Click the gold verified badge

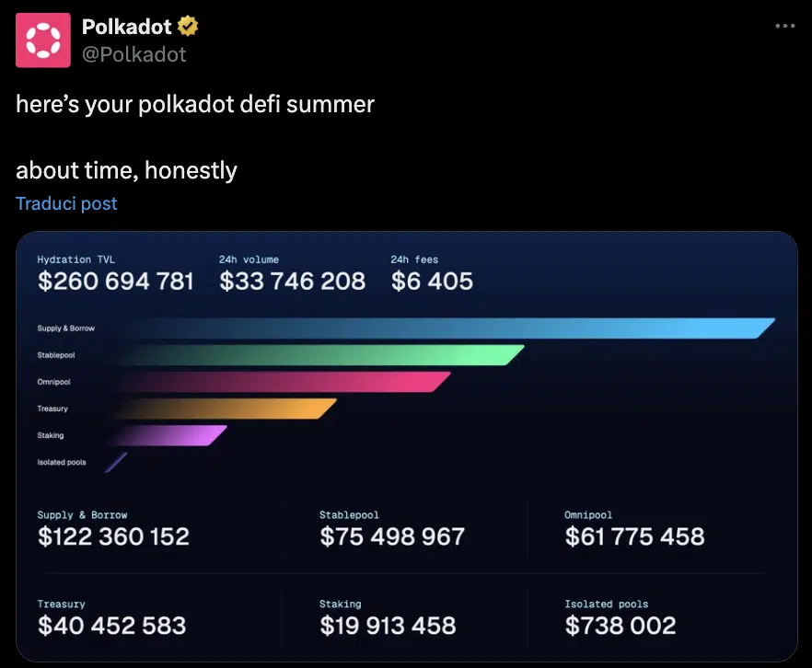pos(189,27)
